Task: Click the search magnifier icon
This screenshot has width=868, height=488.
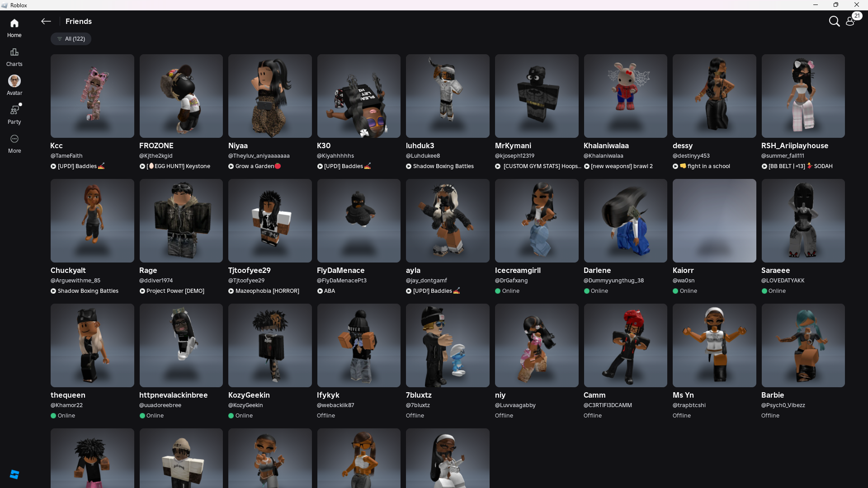Action: pos(834,21)
